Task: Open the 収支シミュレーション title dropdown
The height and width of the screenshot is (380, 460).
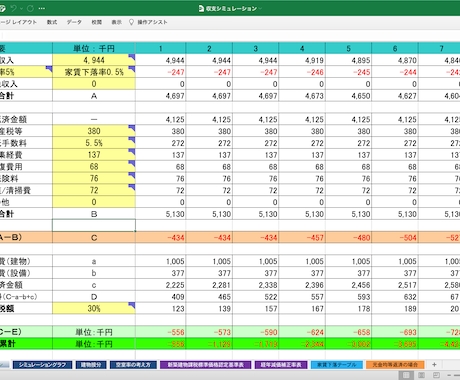Action: [x=260, y=9]
